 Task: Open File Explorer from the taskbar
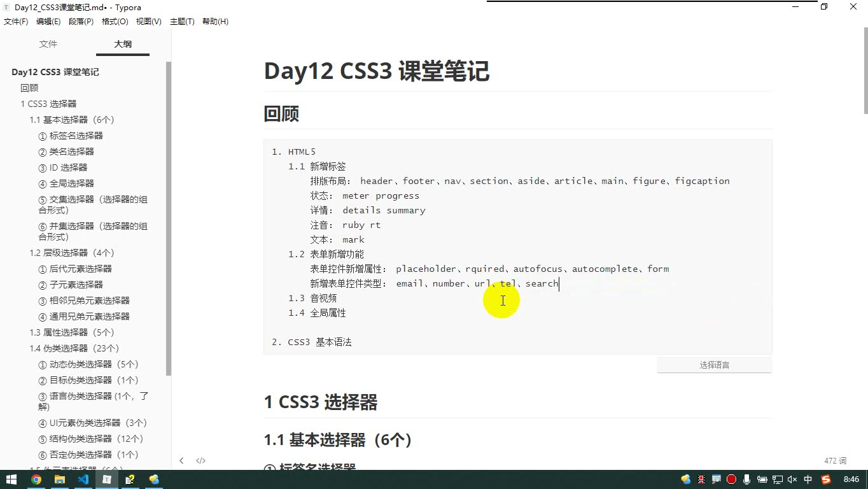[60, 479]
